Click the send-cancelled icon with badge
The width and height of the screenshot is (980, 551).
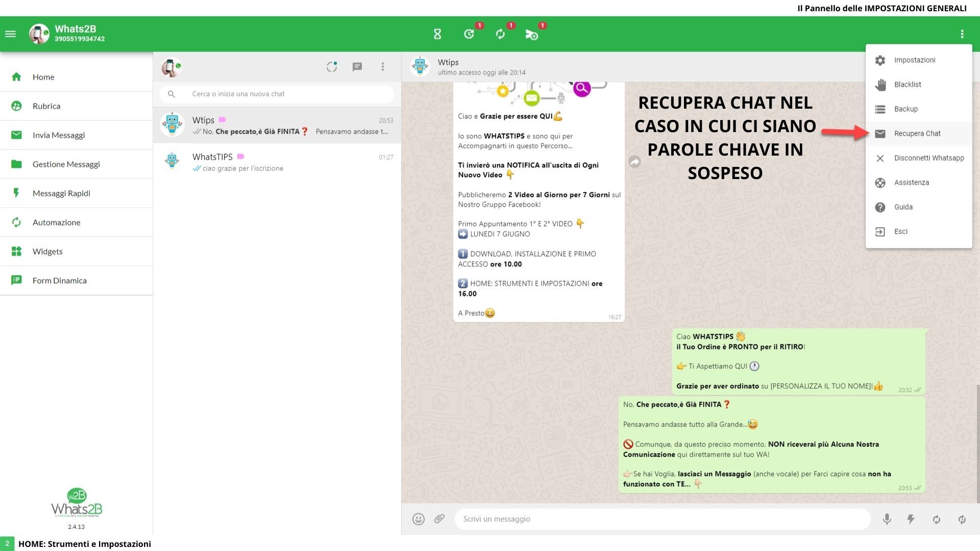(x=531, y=34)
